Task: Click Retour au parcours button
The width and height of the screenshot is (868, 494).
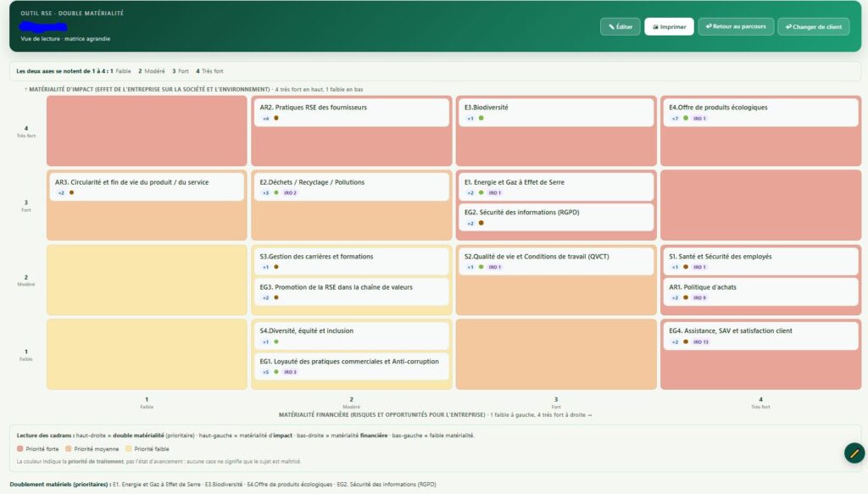Action: click(736, 26)
